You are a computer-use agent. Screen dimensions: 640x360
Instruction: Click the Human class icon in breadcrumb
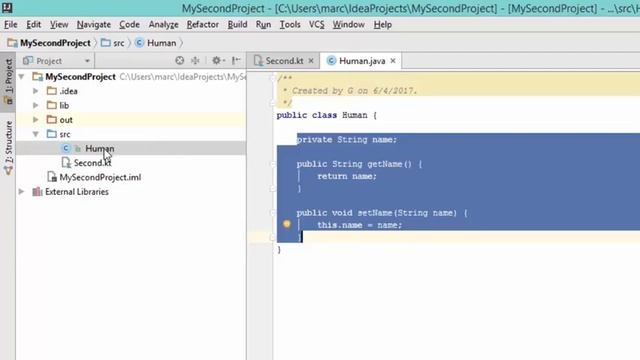click(139, 43)
